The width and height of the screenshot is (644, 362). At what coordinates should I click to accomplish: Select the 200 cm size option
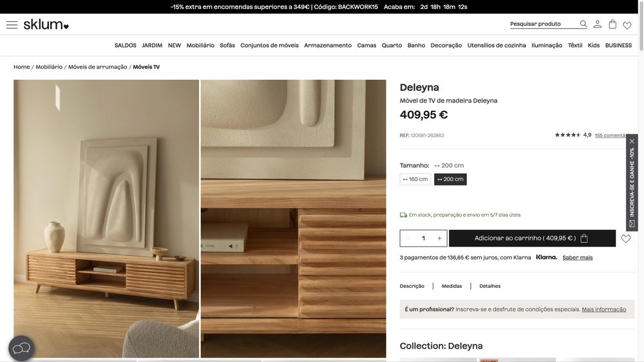[x=450, y=179]
